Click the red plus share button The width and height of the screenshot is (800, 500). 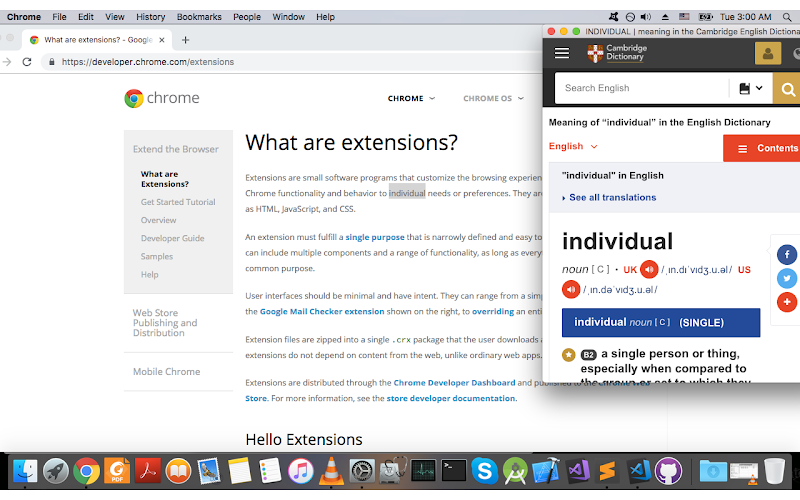787,302
